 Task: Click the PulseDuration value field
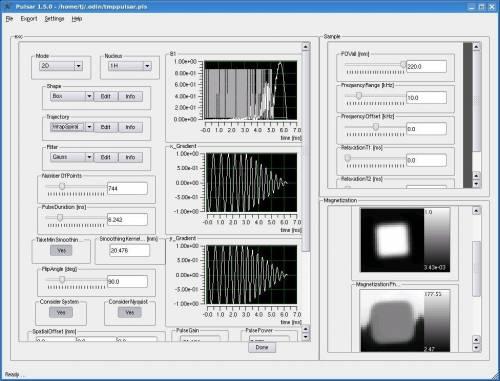[x=127, y=219]
